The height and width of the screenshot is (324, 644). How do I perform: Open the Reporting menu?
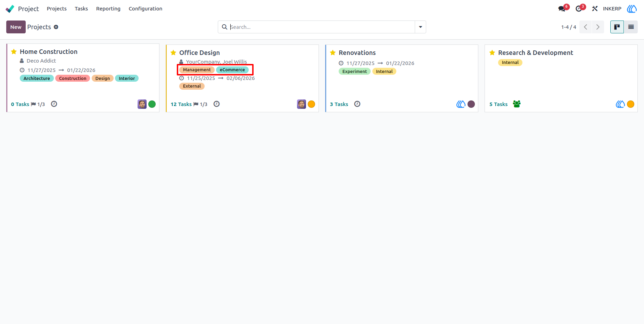108,9
